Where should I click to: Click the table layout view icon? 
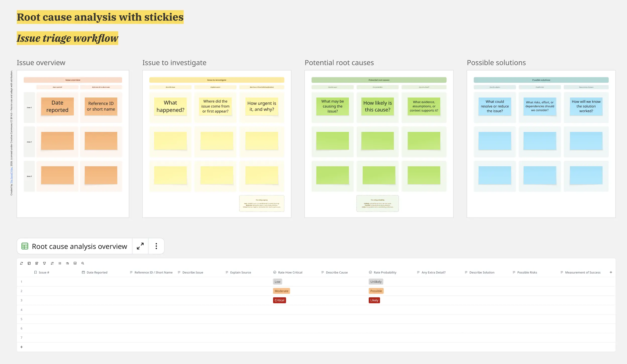29,263
